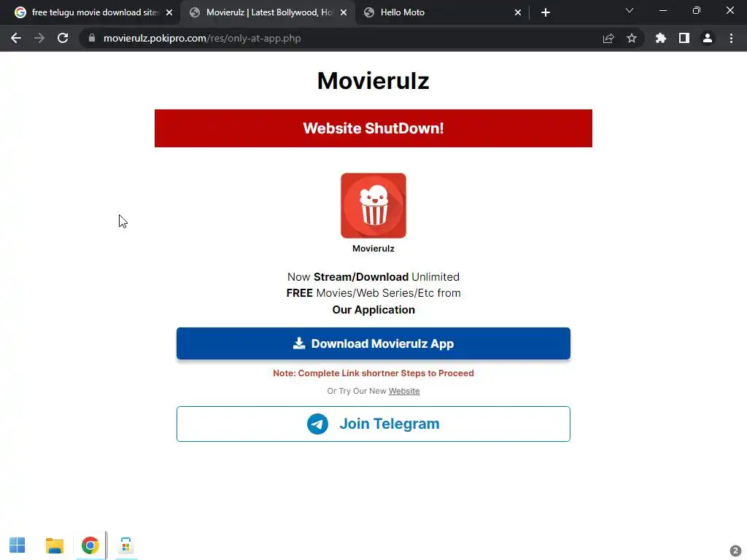Minimize the Chrome window
Image resolution: width=747 pixels, height=560 pixels.
pyautogui.click(x=663, y=10)
